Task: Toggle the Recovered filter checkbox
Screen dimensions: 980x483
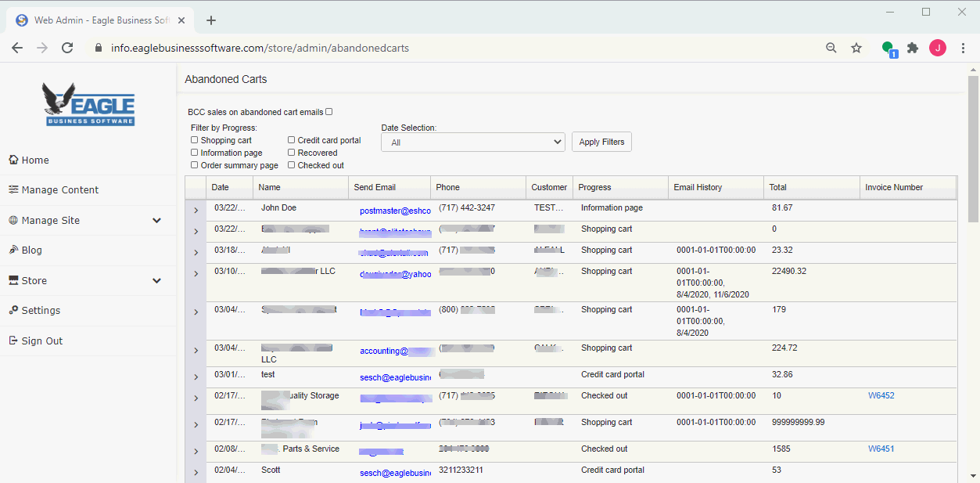Action: pyautogui.click(x=292, y=153)
